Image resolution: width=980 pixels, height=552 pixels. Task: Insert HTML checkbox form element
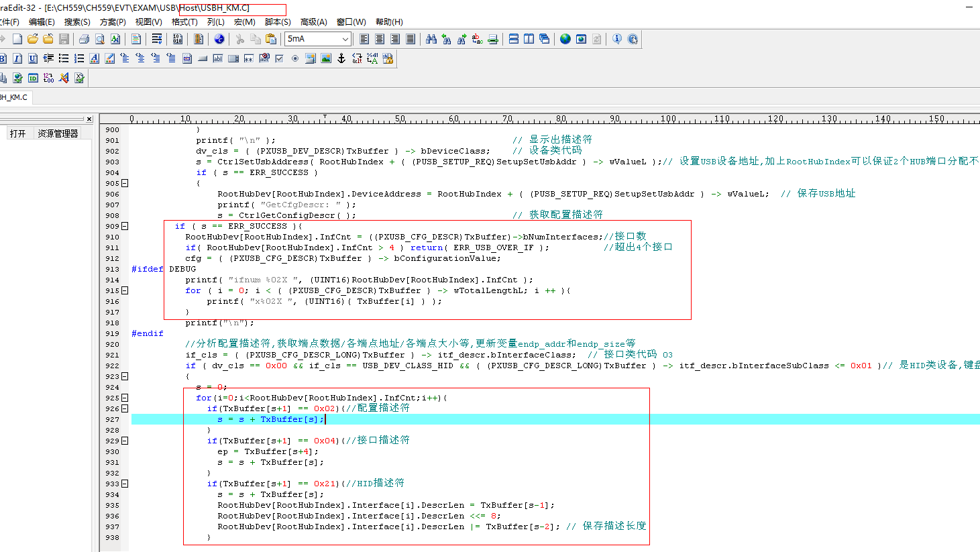[280, 58]
